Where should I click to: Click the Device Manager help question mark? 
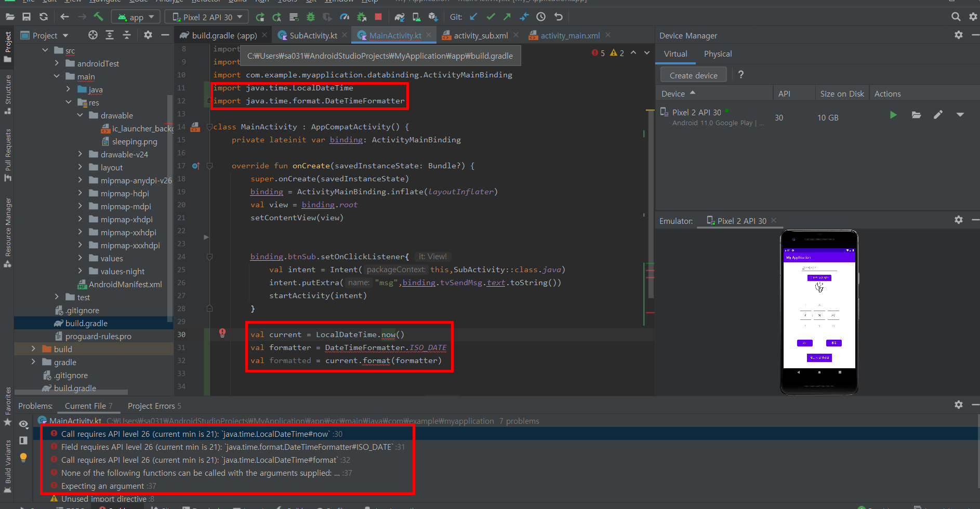(741, 75)
